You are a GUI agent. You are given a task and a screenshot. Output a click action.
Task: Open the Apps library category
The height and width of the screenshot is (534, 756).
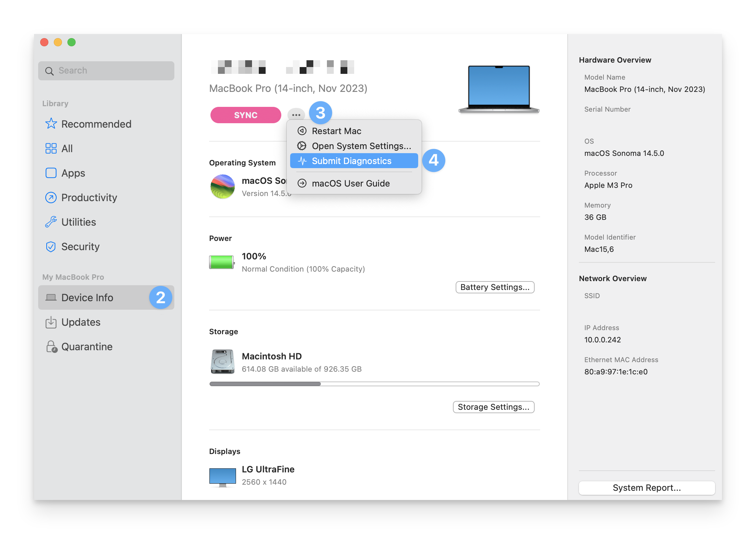coord(73,173)
